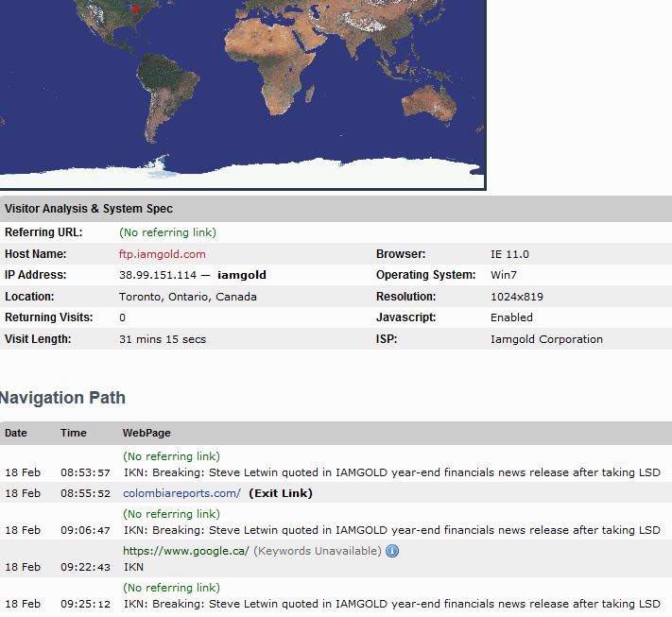Open the https://www.google.ca/ referrer link
This screenshot has height=617, width=672.
(x=186, y=551)
